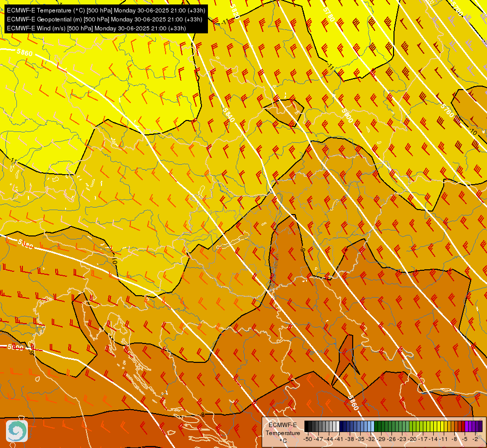Click the -20 value on the legend
487x448 pixels.
412,439
